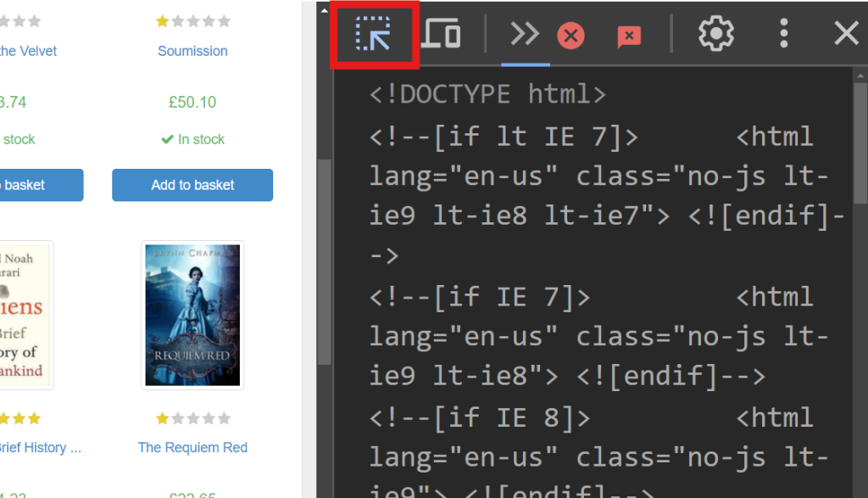Open The Requiem Red title link
This screenshot has height=498, width=868.
click(x=192, y=447)
